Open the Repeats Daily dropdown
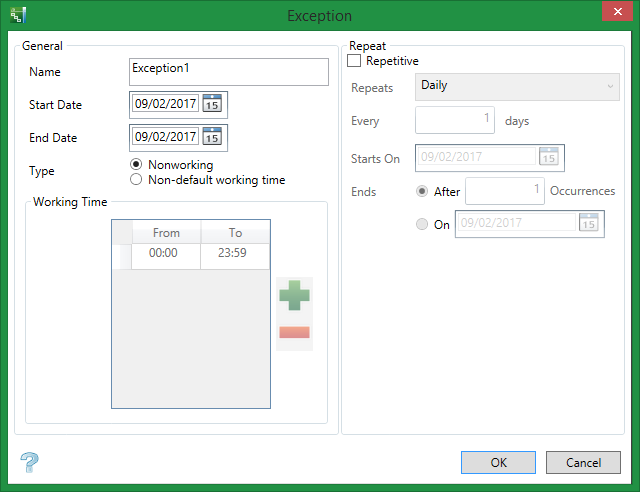The image size is (640, 492). click(517, 87)
